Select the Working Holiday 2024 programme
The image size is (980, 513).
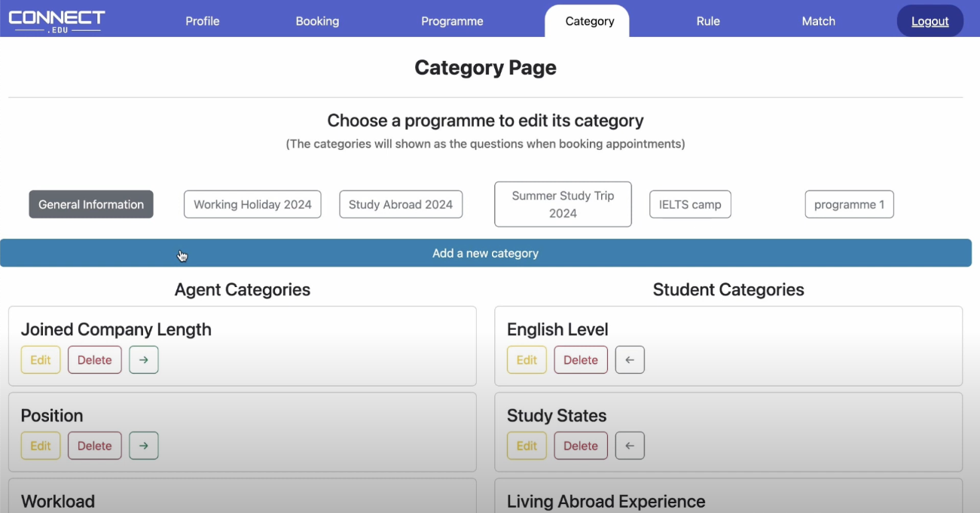[252, 204]
